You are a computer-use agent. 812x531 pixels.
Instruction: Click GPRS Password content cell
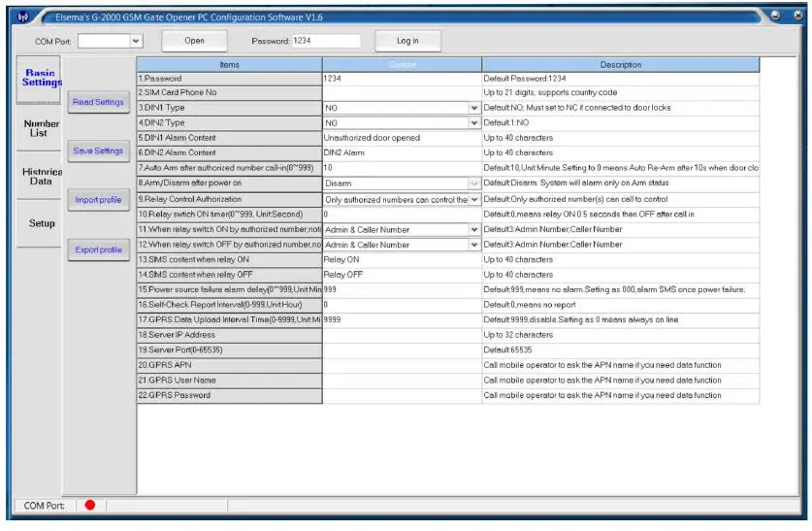[402, 395]
